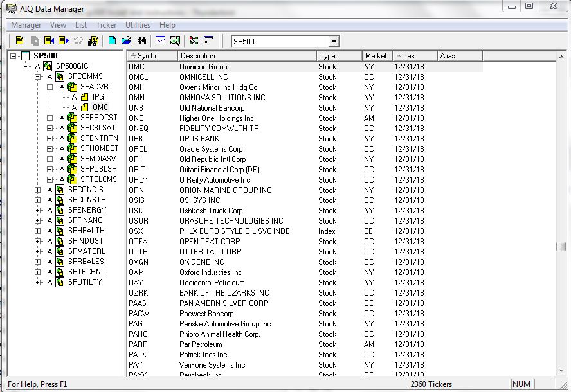Sort by the Description column header
This screenshot has width=571, height=392.
point(247,56)
